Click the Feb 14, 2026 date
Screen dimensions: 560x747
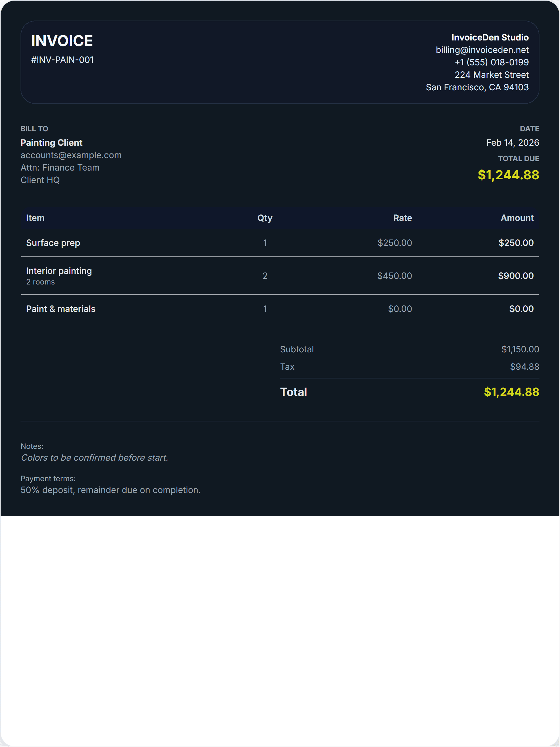pos(512,143)
